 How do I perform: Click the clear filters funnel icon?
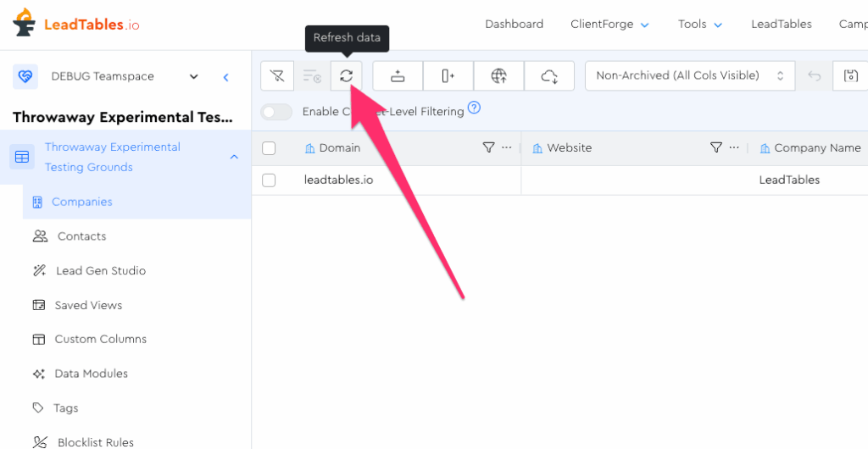click(277, 76)
